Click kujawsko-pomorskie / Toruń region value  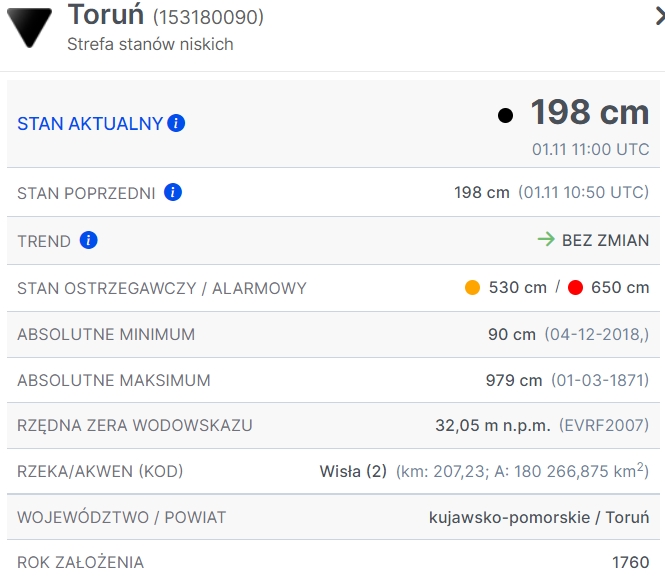(539, 517)
